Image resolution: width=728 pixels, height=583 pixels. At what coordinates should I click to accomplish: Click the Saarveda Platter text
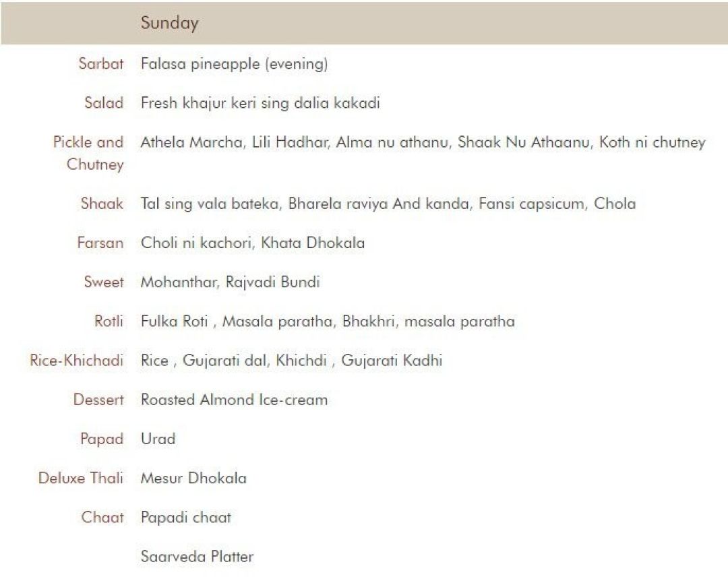(197, 557)
